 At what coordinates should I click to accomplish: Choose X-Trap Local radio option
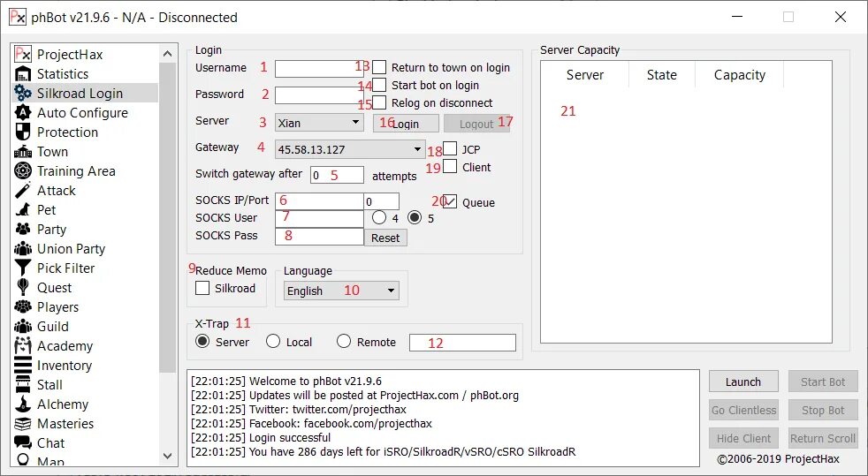click(273, 341)
